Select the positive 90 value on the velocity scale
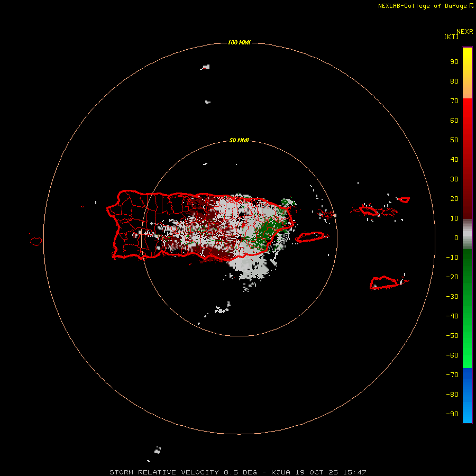 (454, 62)
